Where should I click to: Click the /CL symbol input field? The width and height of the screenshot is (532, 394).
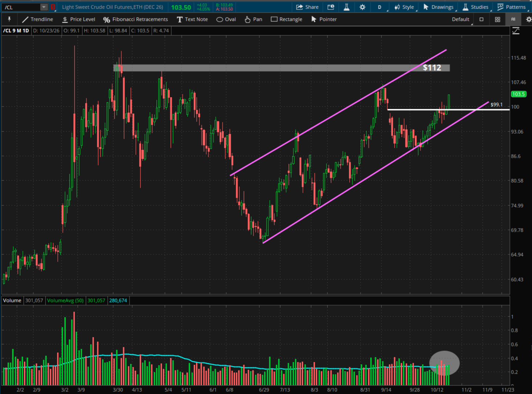[21, 7]
